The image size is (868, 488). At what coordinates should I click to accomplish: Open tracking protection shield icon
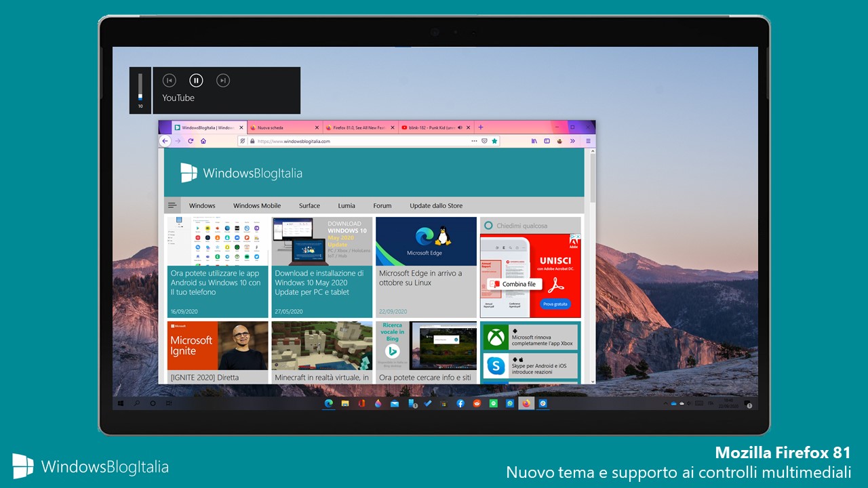(243, 141)
